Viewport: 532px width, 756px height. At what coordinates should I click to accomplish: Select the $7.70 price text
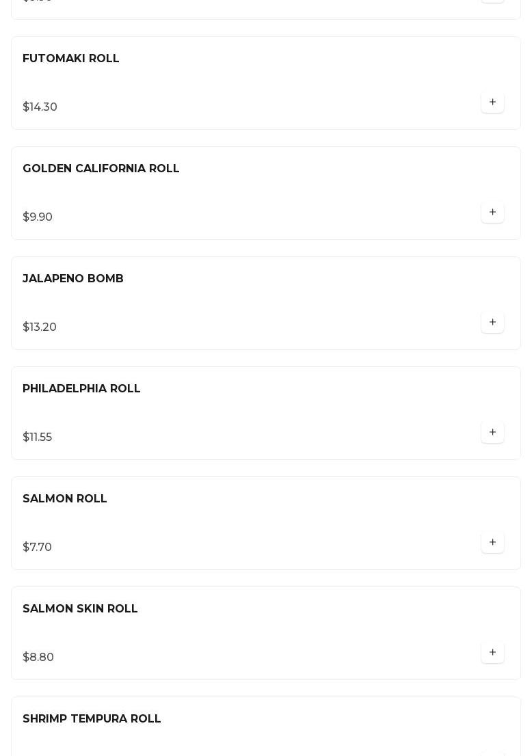pyautogui.click(x=37, y=548)
